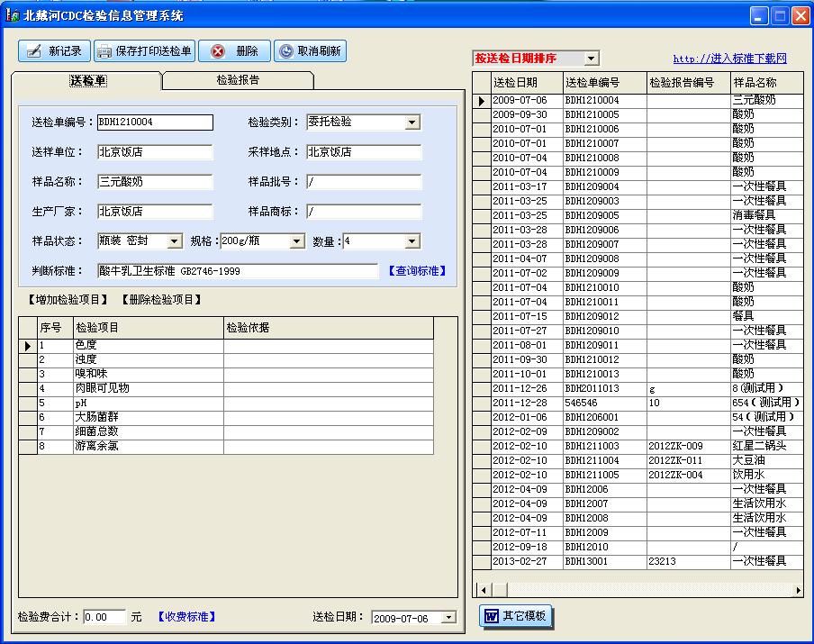Click the 查询标准 link

pos(417,270)
